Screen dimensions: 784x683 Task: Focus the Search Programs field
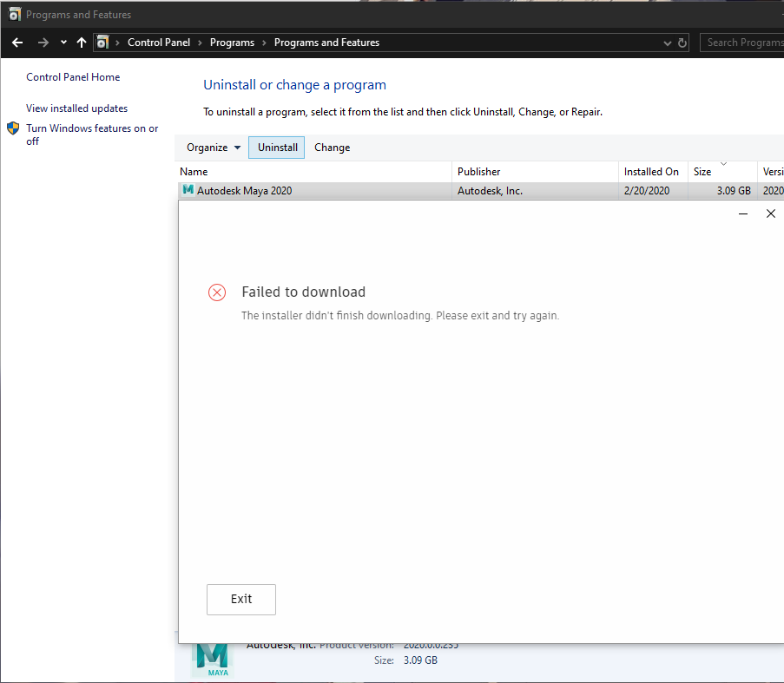pyautogui.click(x=742, y=43)
